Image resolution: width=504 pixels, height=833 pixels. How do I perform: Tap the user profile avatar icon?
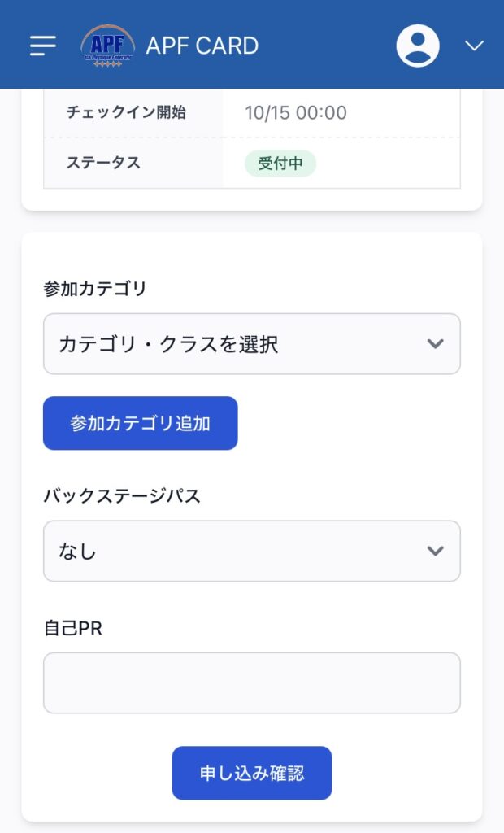(x=418, y=46)
